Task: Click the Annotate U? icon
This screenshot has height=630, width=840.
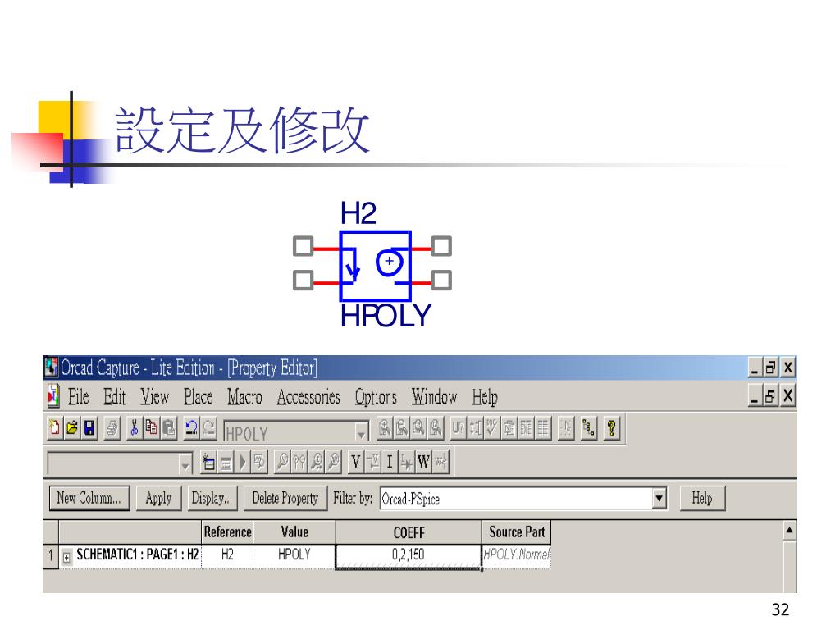Action: [x=458, y=428]
